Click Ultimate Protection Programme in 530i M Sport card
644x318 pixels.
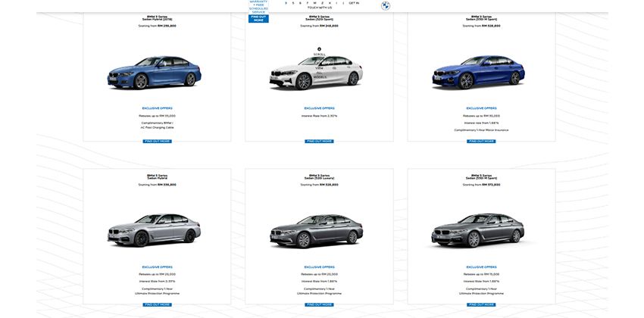coord(481,294)
